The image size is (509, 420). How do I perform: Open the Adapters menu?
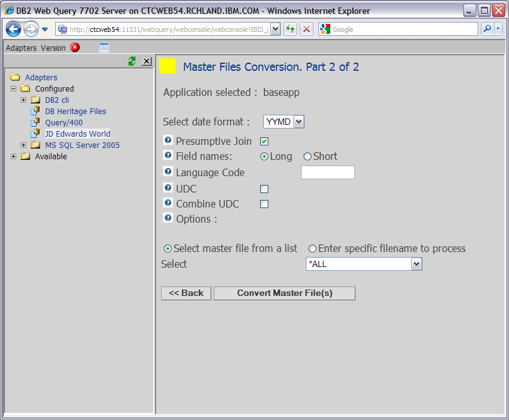point(21,48)
